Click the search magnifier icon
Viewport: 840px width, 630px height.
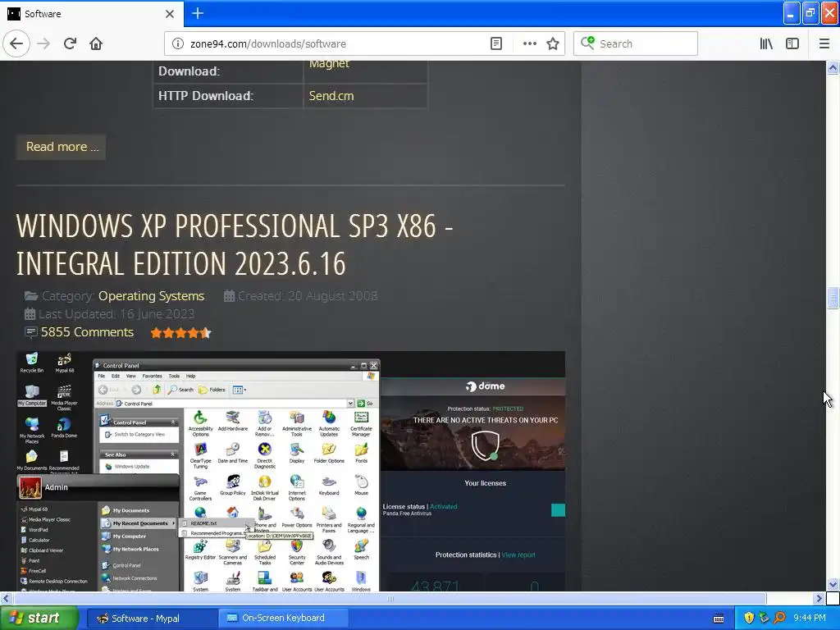tap(587, 43)
